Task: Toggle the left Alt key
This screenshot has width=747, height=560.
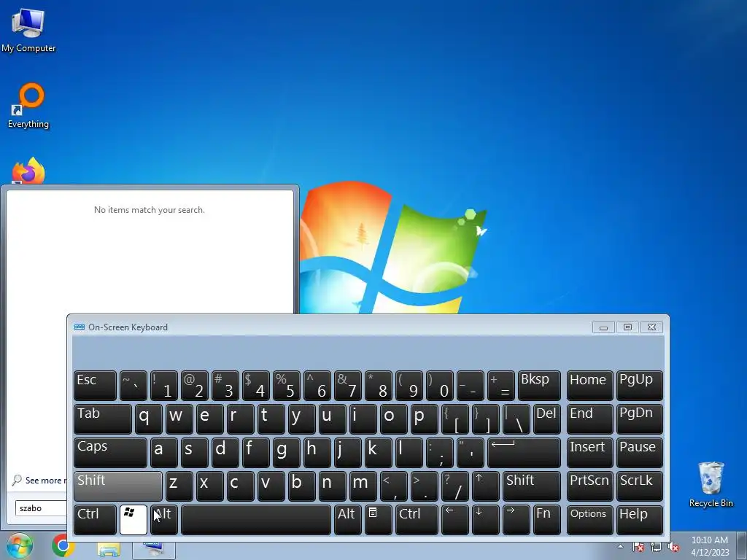Action: tap(164, 519)
